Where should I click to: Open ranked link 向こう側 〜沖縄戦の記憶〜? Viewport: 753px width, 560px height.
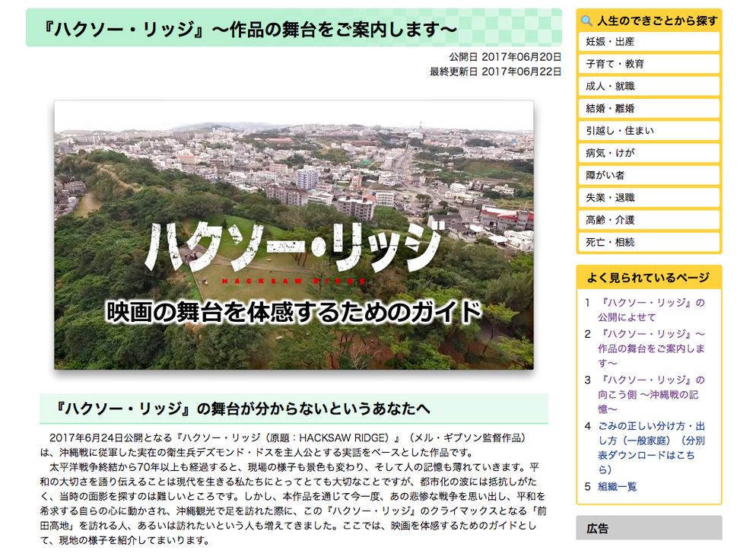click(651, 394)
